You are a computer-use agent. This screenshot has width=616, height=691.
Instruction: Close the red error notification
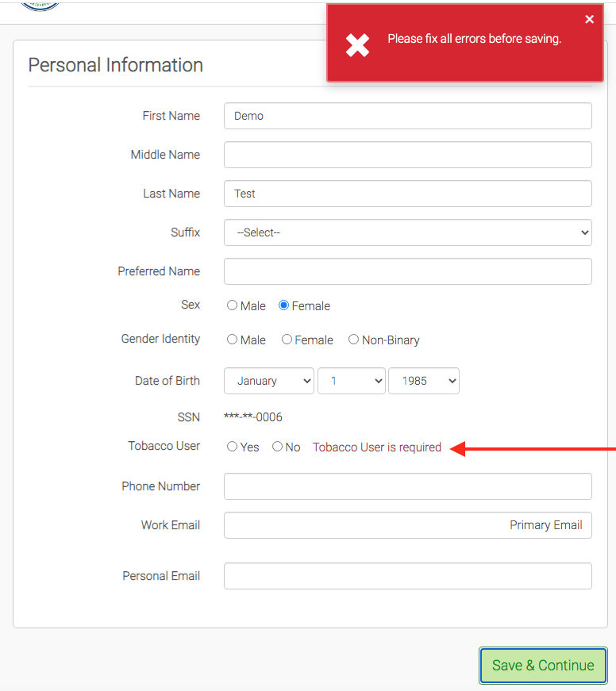pyautogui.click(x=589, y=20)
